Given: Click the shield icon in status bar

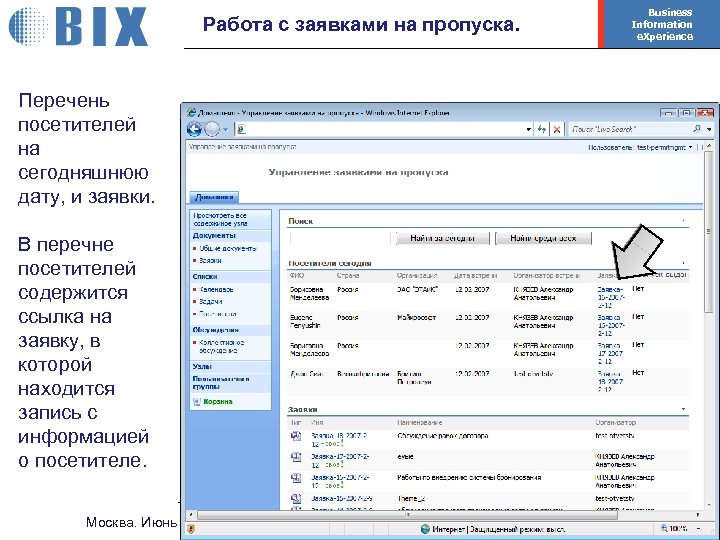Looking at the screenshot, I should (x=191, y=529).
